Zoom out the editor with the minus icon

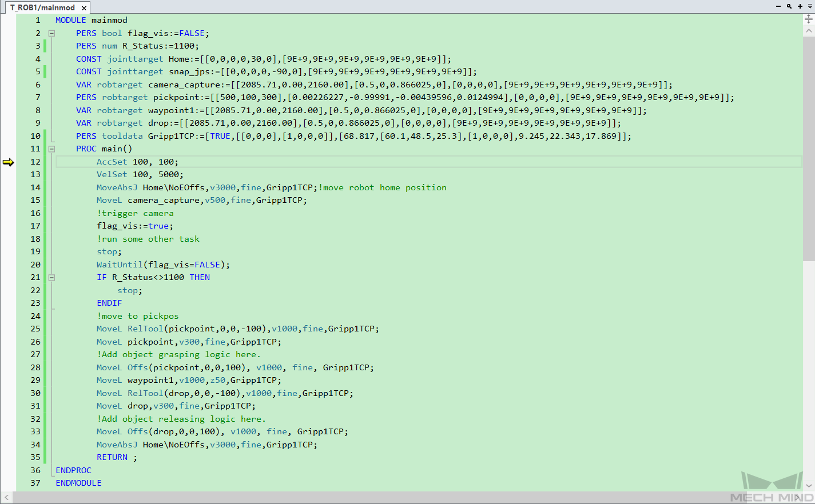coord(778,6)
